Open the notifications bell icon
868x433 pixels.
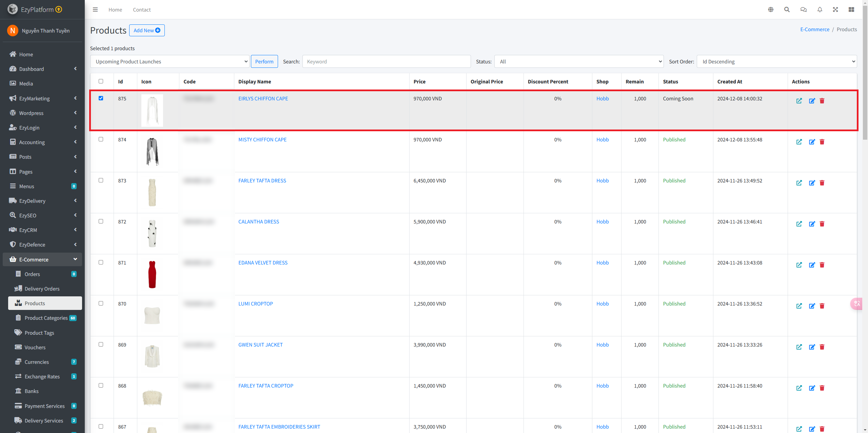[820, 9]
